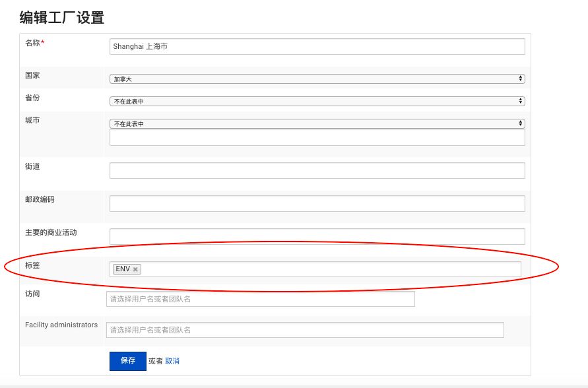The width and height of the screenshot is (588, 388).
Task: Click the 邮政编码 field label
Action: [40, 199]
